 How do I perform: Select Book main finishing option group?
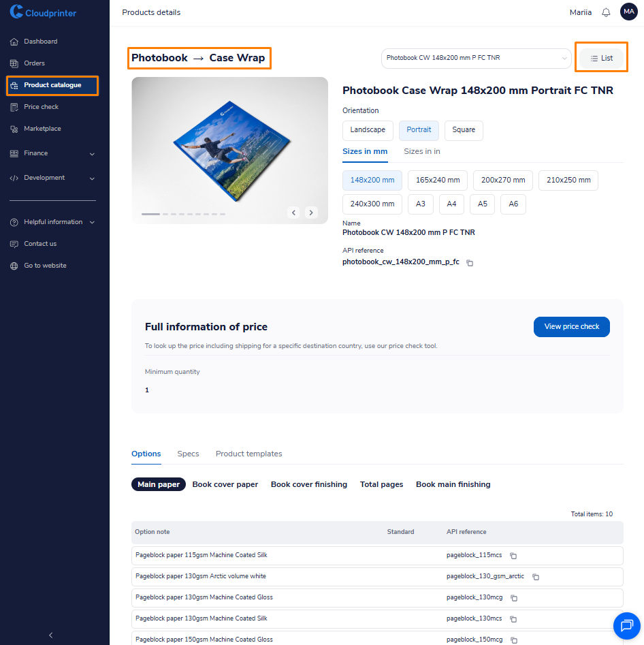point(453,484)
